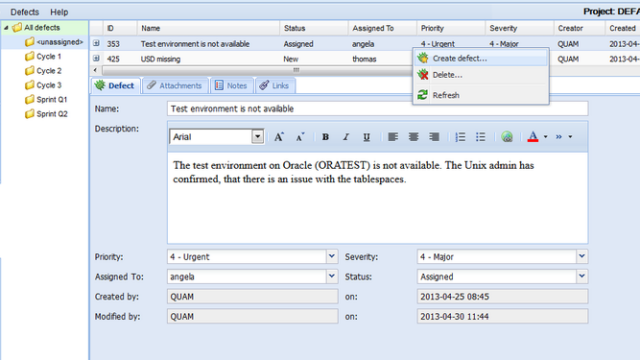Insert numbered list
The width and height of the screenshot is (640, 360).
(x=460, y=137)
